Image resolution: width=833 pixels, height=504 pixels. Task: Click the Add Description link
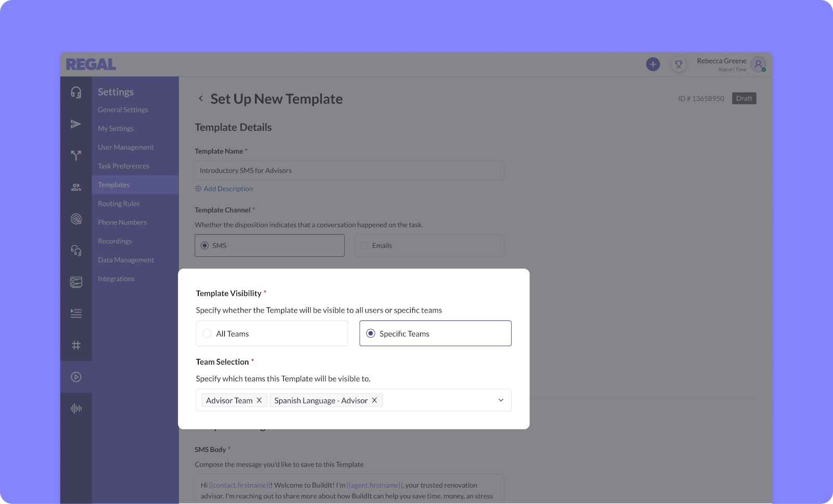224,189
